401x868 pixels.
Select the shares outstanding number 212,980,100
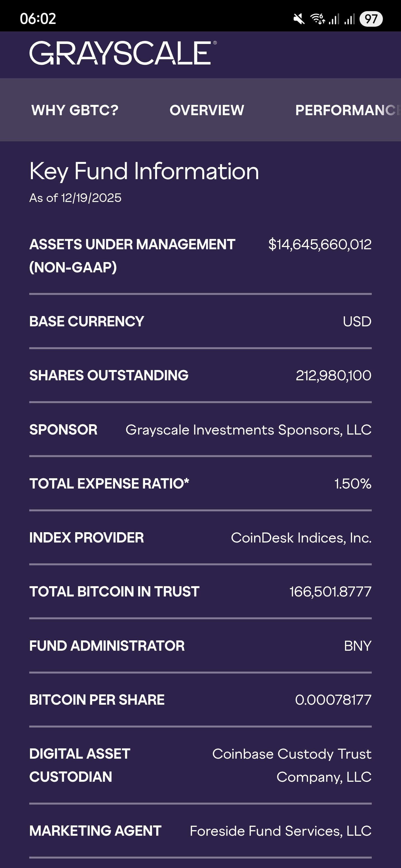click(x=334, y=375)
